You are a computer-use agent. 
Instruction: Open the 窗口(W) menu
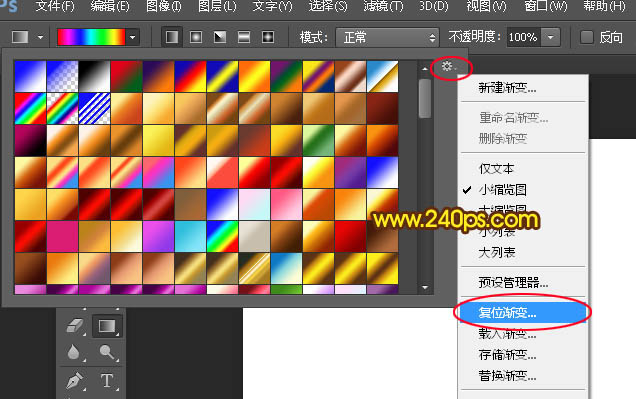click(546, 6)
